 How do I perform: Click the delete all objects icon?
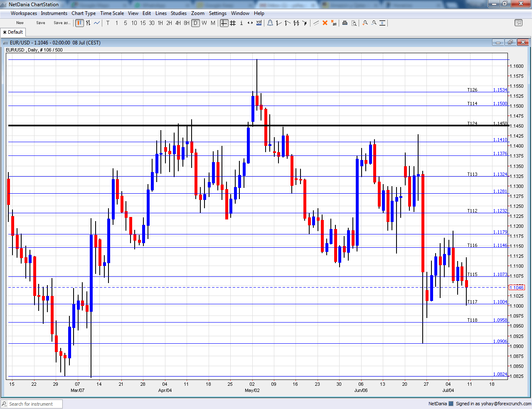click(x=334, y=23)
